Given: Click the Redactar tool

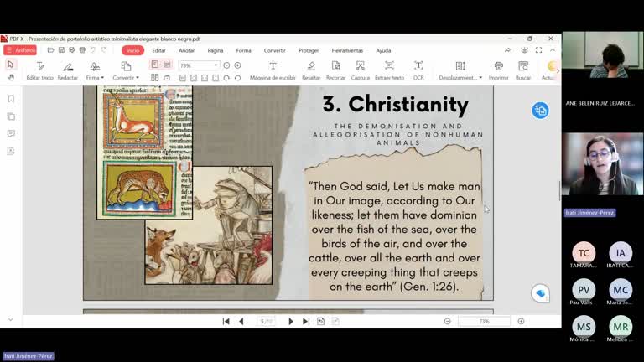Looking at the screenshot, I should coord(68,70).
